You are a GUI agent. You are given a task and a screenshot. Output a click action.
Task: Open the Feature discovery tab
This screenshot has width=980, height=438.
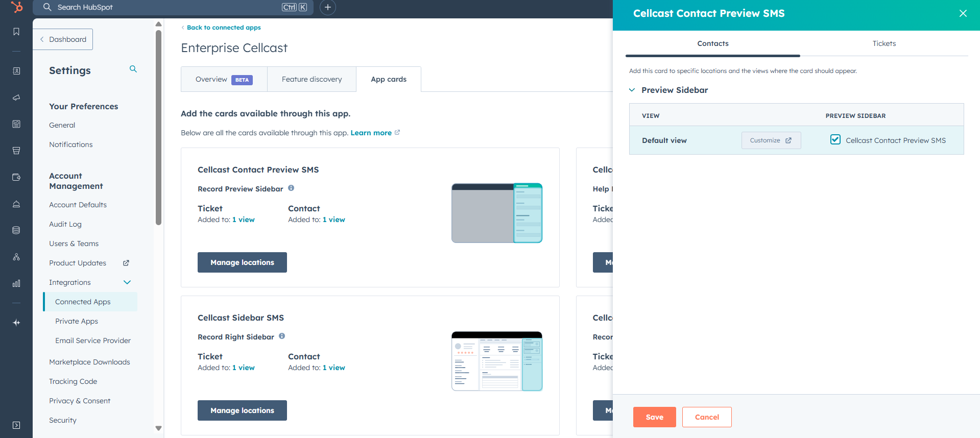tap(312, 79)
